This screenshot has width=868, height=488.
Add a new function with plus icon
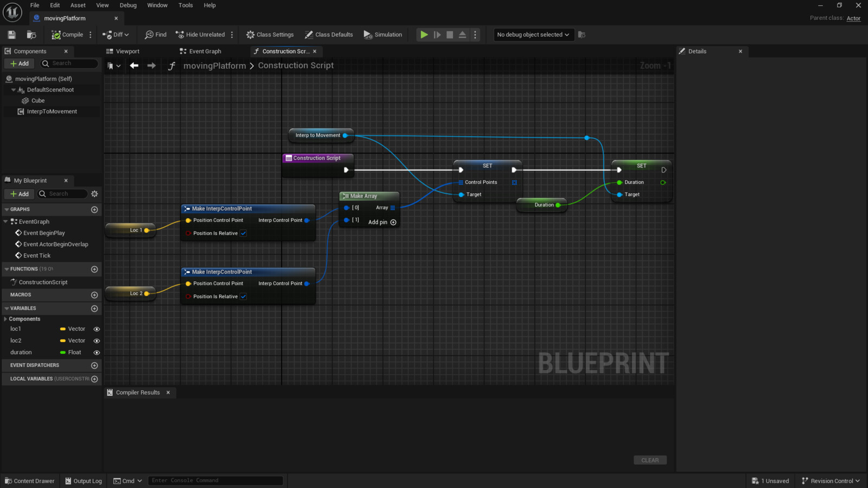(94, 269)
